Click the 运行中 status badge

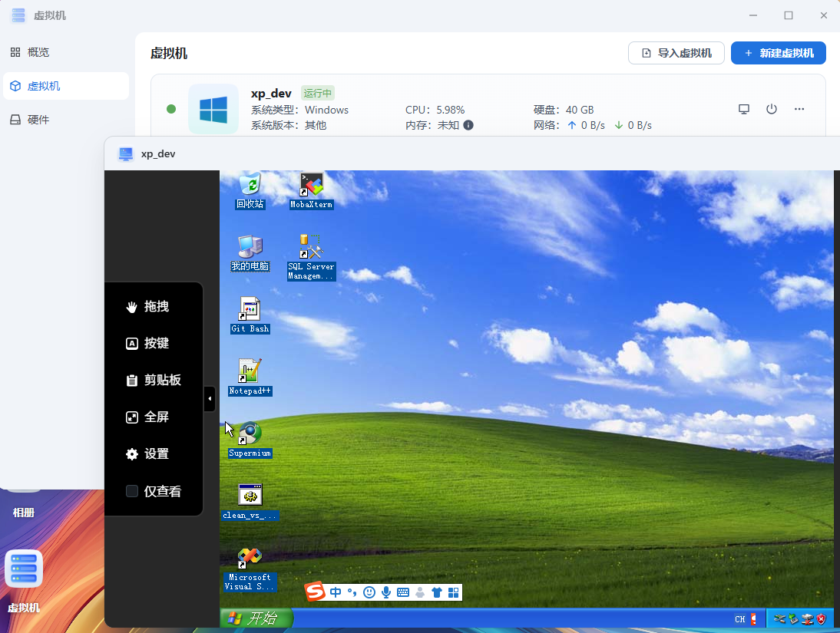click(x=318, y=93)
